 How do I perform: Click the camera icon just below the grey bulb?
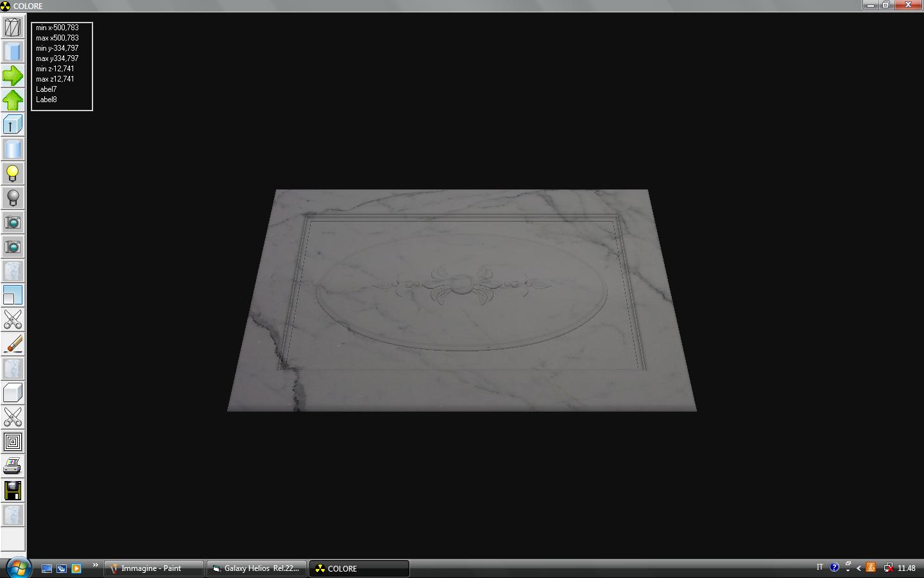click(x=13, y=222)
